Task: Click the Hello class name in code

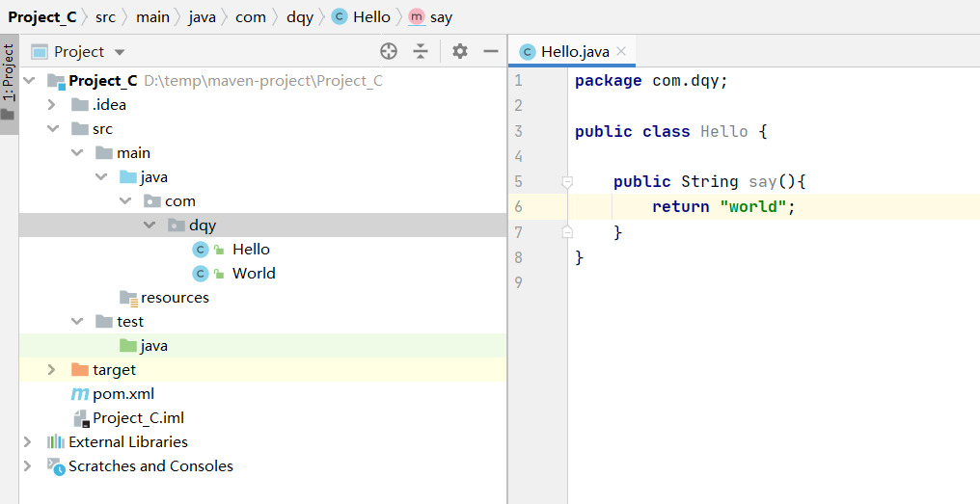Action: pyautogui.click(x=723, y=132)
